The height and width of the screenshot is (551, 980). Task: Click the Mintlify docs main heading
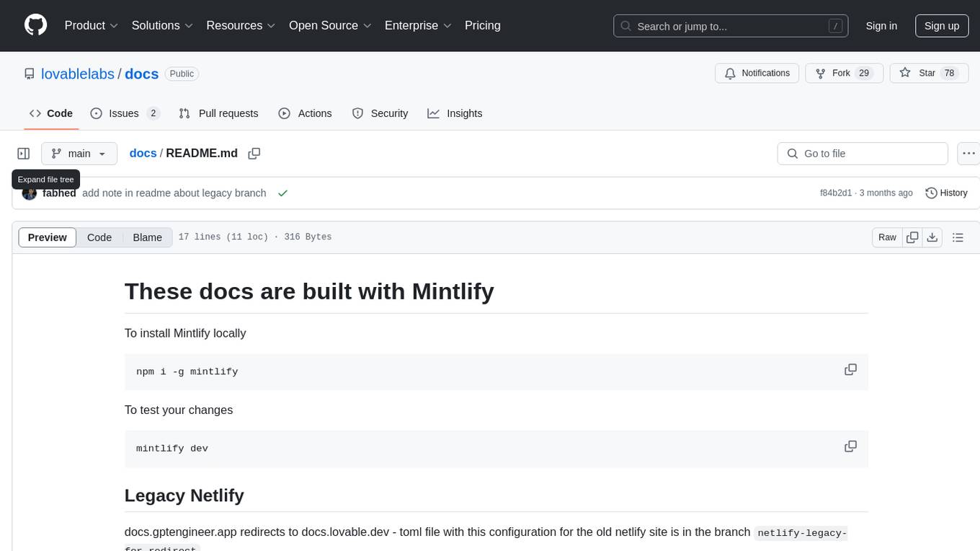[x=309, y=291]
